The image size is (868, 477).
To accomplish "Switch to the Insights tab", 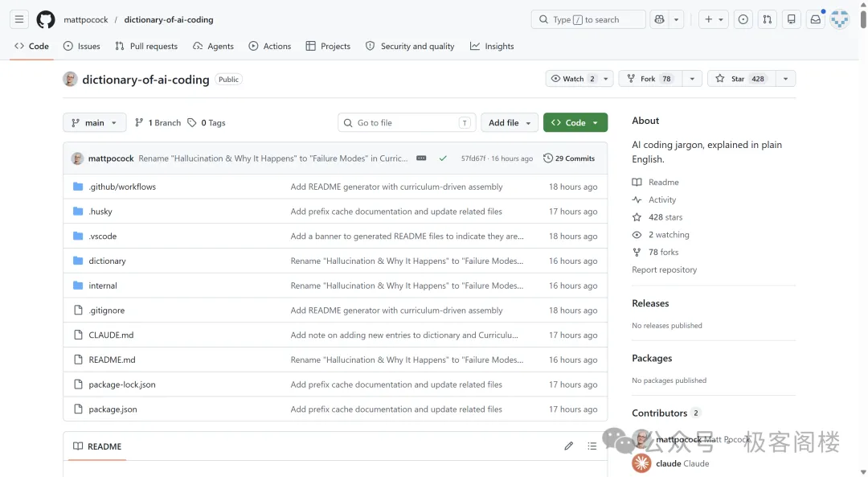I will click(x=492, y=46).
